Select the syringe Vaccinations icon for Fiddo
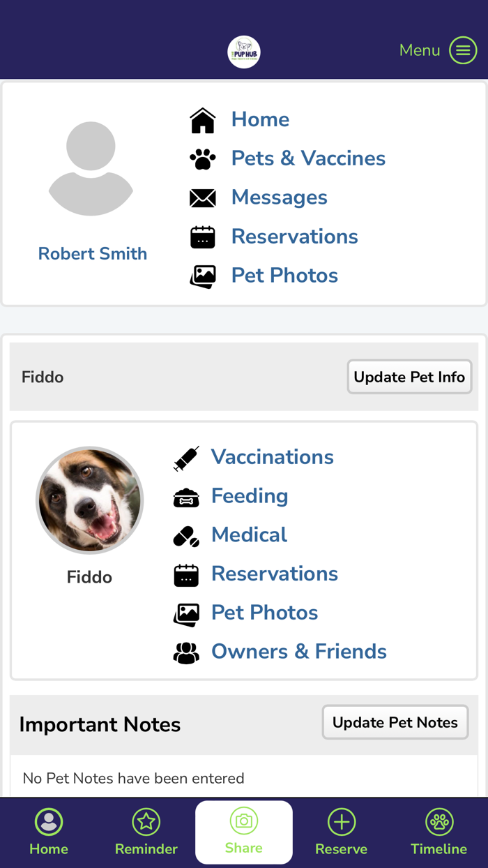 (x=186, y=458)
